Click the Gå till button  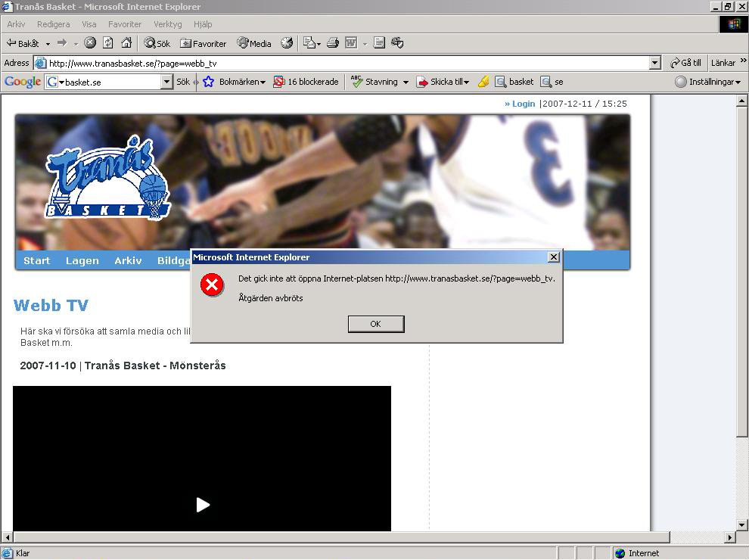tap(685, 63)
